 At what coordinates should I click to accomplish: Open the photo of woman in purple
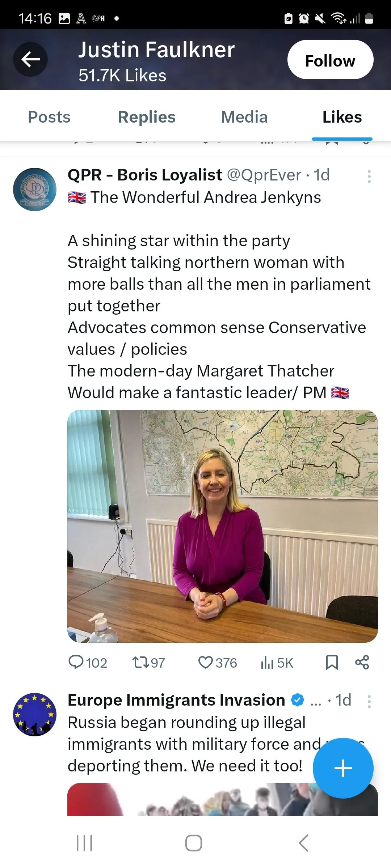(x=222, y=526)
